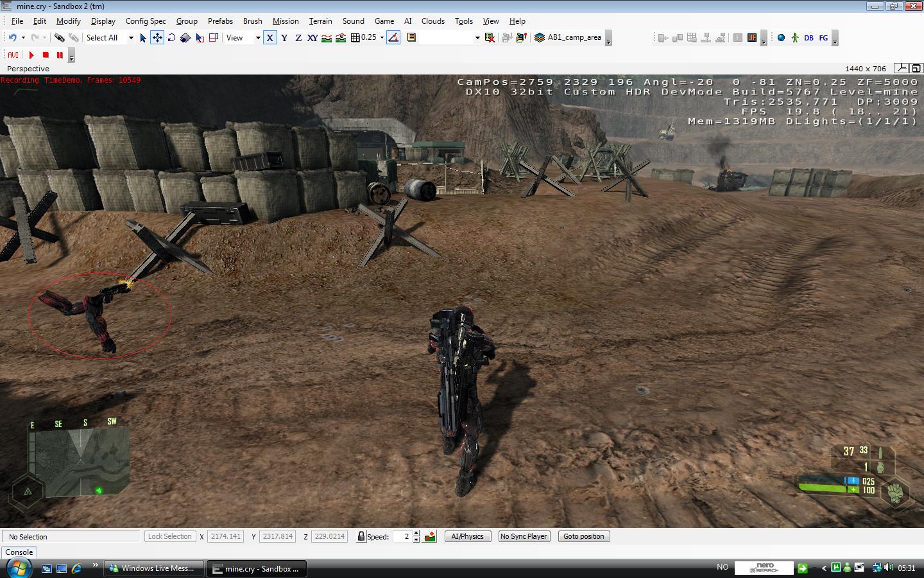Open the Prefabs menu
The width and height of the screenshot is (924, 578).
[220, 21]
